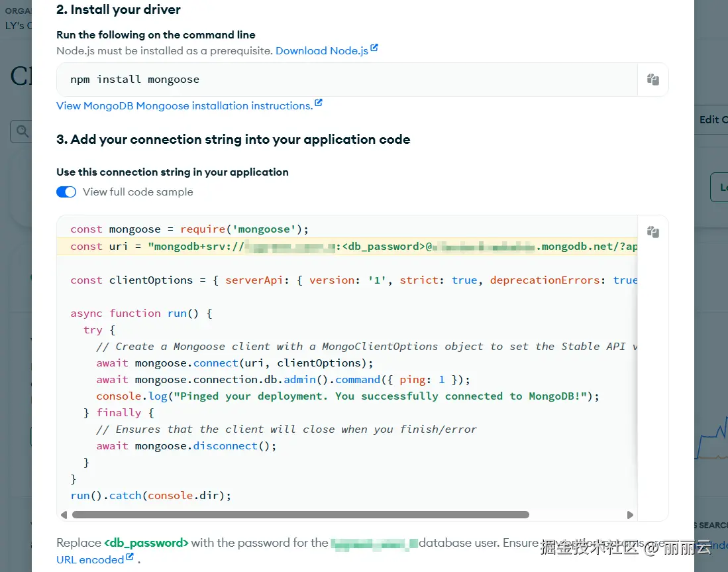This screenshot has height=572, width=728.
Task: Copy the full Mongoose code sample
Action: click(652, 232)
